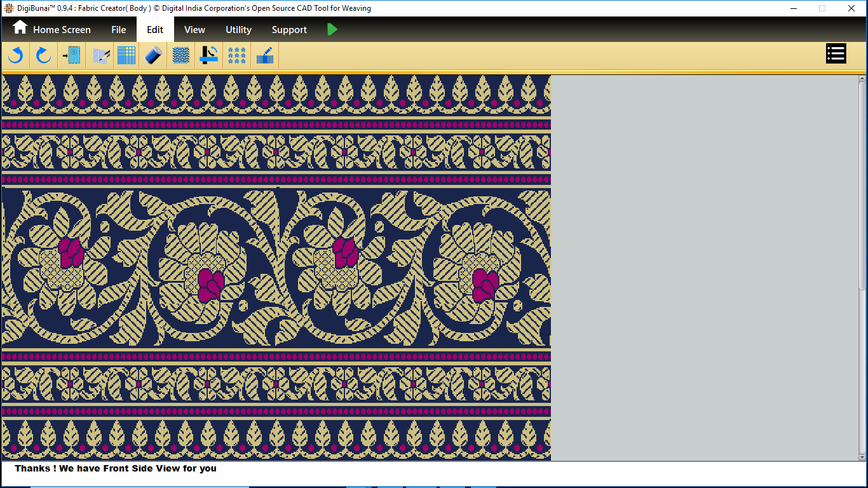This screenshot has height=488, width=868.
Task: Click the black and blue rotate icon
Action: [208, 55]
